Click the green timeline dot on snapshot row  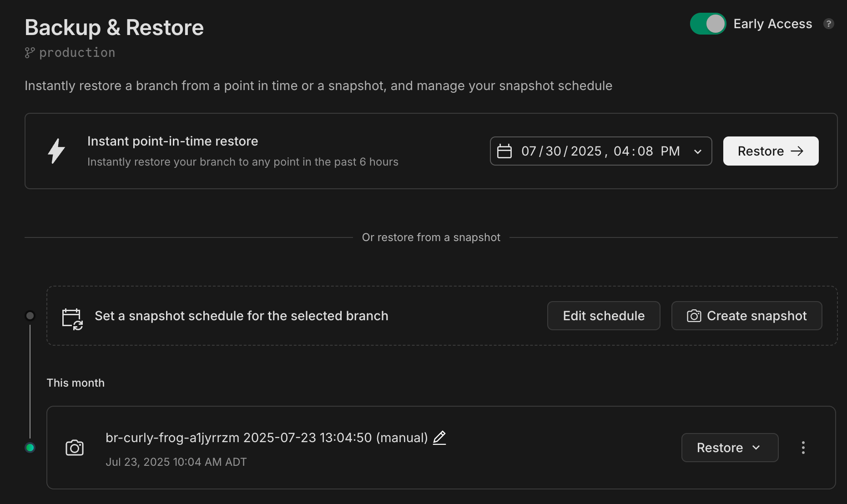pyautogui.click(x=30, y=448)
